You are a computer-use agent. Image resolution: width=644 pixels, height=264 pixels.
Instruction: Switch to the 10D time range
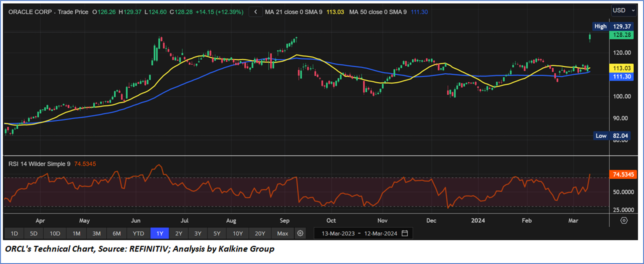click(x=55, y=233)
